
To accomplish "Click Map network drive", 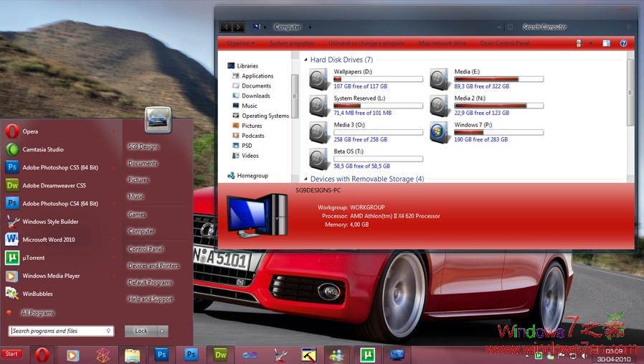I will click(442, 43).
